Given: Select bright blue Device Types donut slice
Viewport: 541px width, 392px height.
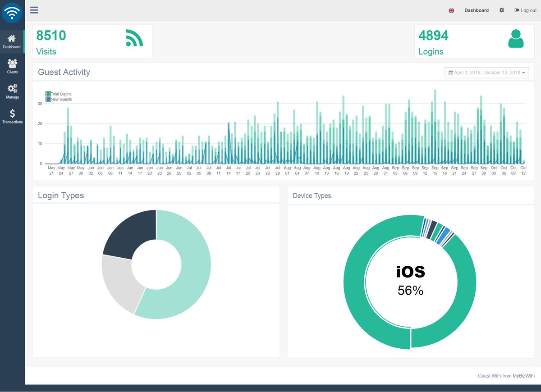Looking at the screenshot, I should (x=444, y=236).
